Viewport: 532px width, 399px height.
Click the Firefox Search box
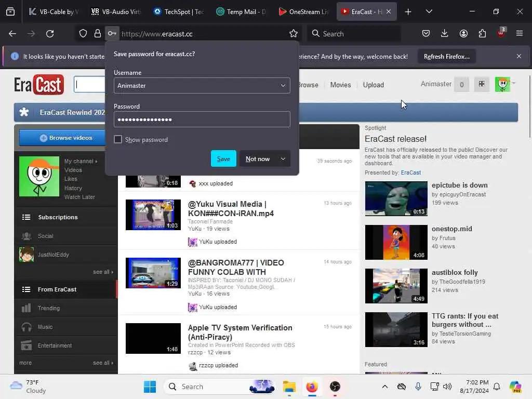pyautogui.click(x=353, y=34)
